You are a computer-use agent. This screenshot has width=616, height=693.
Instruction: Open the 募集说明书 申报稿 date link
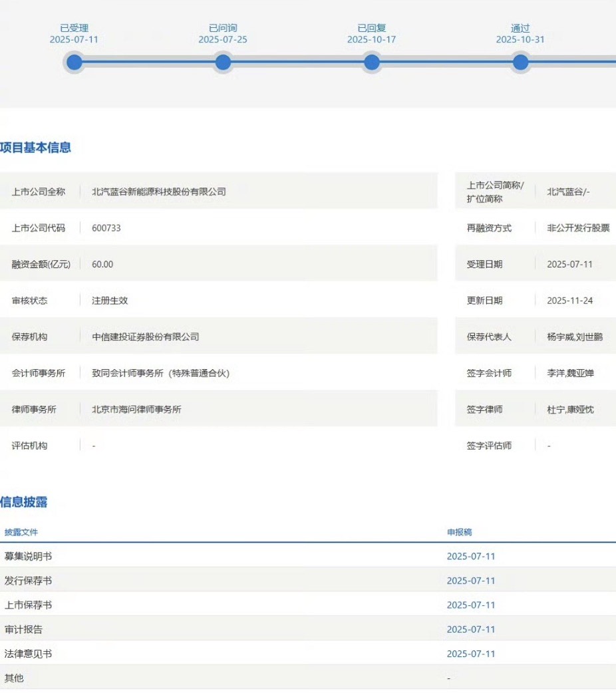point(471,557)
